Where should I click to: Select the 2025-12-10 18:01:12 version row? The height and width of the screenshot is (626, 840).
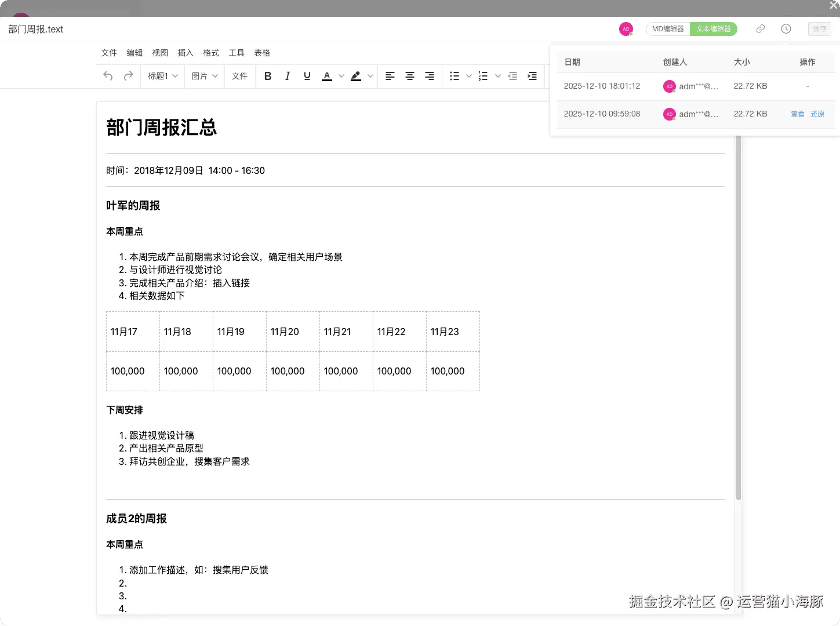click(x=696, y=86)
